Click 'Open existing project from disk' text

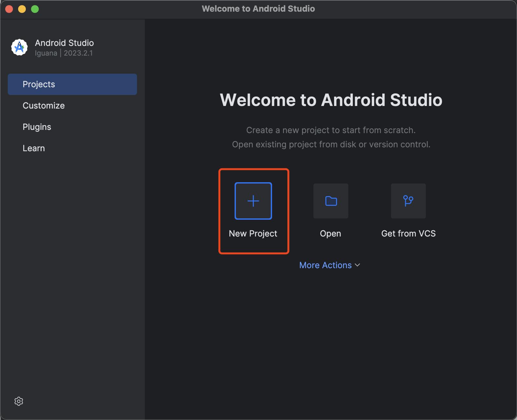(294, 144)
